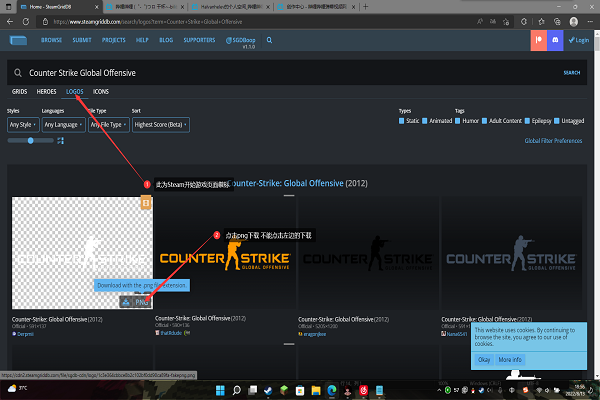Open the Any Language dropdown
Image resolution: width=600 pixels, height=400 pixels.
point(62,125)
